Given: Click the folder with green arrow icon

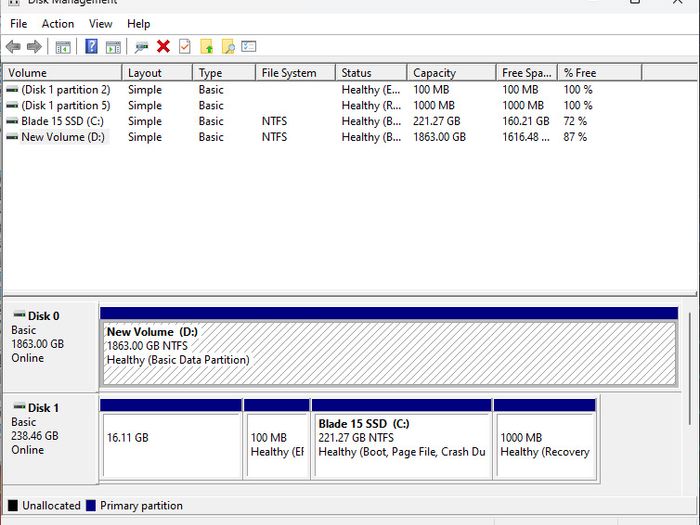Looking at the screenshot, I should [x=207, y=46].
